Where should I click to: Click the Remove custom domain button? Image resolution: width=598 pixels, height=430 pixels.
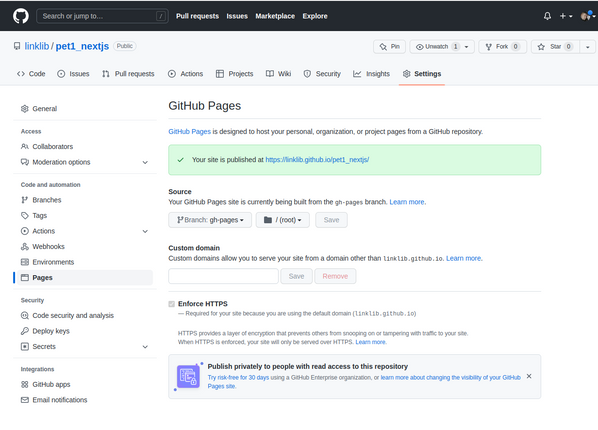(x=335, y=276)
